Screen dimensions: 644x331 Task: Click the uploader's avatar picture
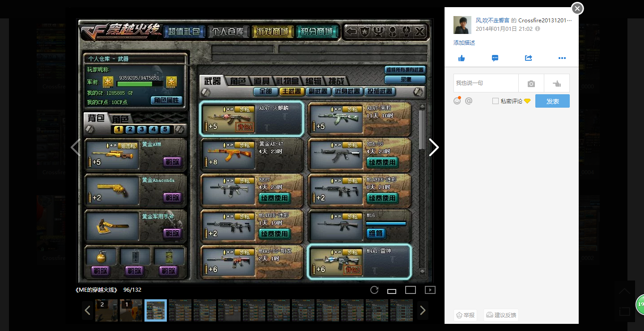462,25
